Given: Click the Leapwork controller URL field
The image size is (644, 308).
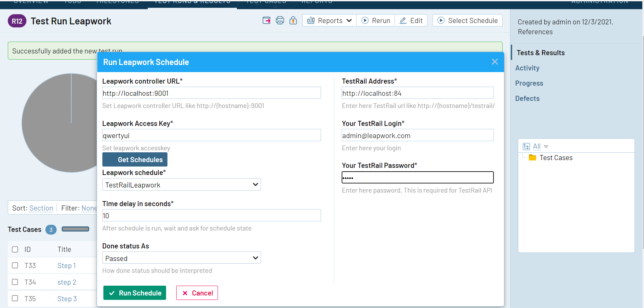Looking at the screenshot, I should point(212,93).
